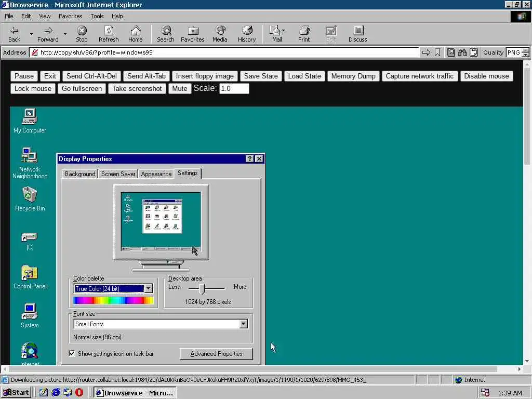Viewport: 532px width, 399px height.
Task: Click the Disable mouse button
Action: (486, 76)
